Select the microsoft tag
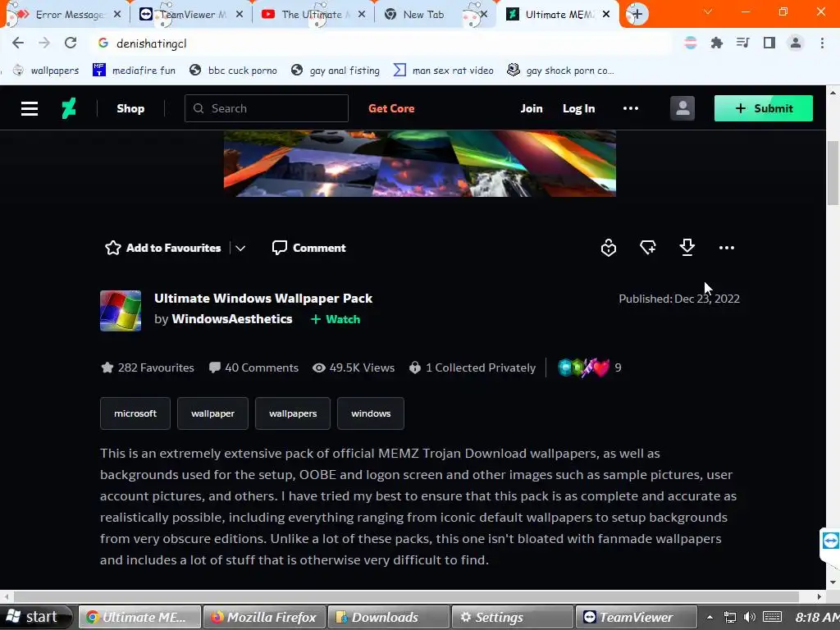 click(x=135, y=413)
